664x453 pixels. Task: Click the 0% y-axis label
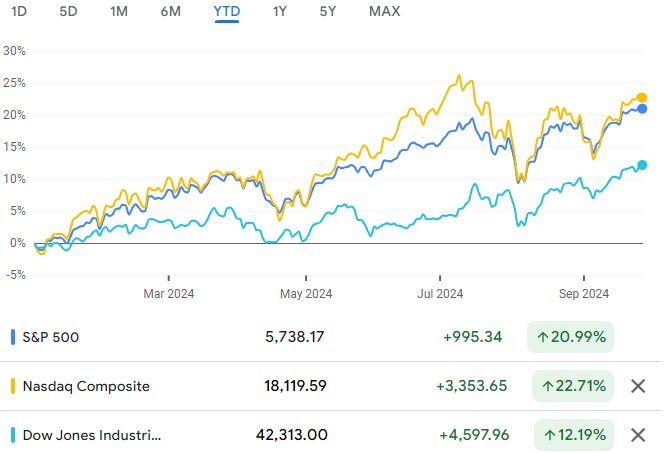tap(18, 243)
